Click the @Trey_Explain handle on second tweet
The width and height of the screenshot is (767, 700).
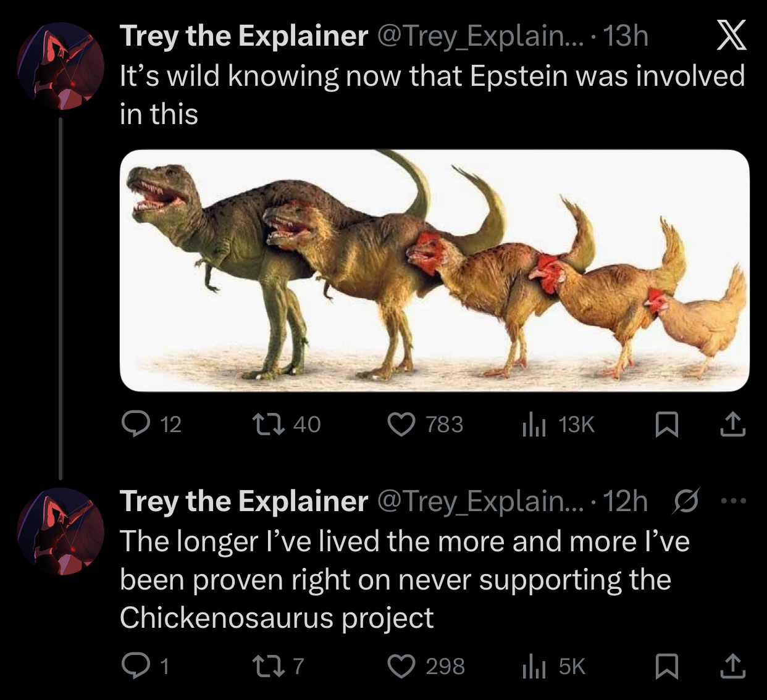(480, 501)
